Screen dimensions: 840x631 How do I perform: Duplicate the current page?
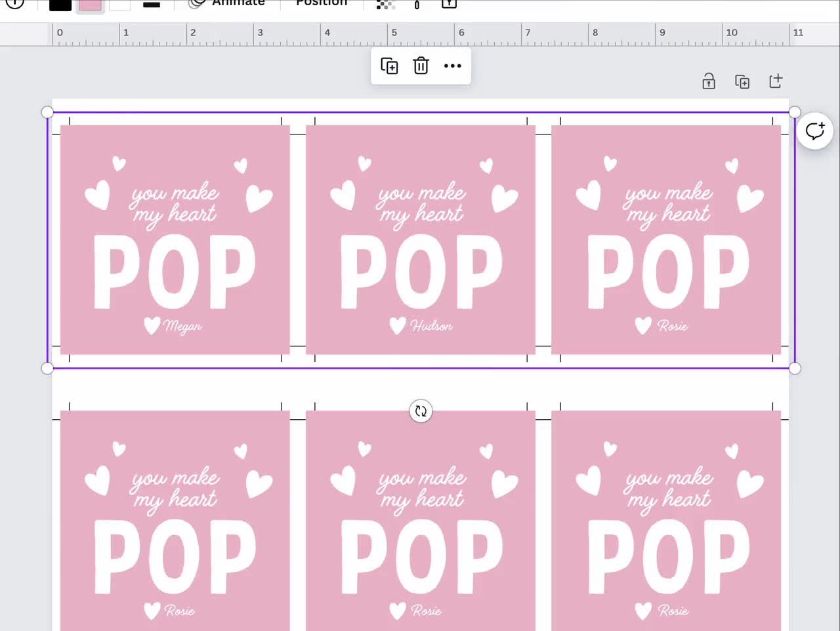click(742, 81)
